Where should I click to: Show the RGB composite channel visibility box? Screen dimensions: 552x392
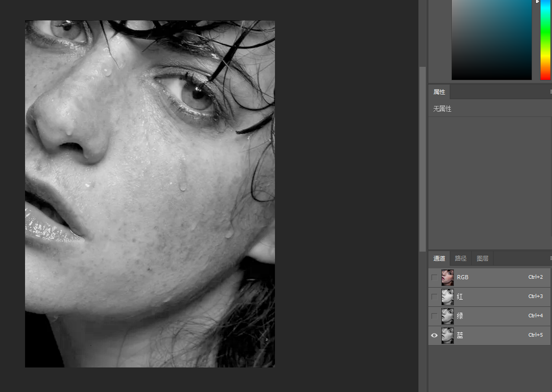[x=435, y=277]
